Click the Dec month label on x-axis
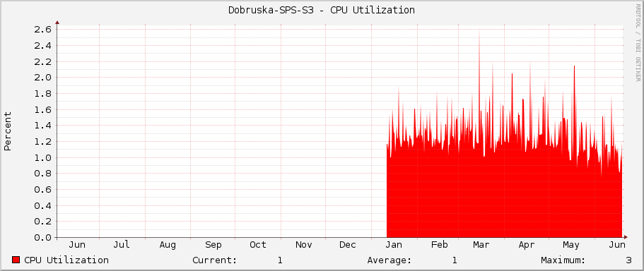This screenshot has width=644, height=271. [348, 245]
